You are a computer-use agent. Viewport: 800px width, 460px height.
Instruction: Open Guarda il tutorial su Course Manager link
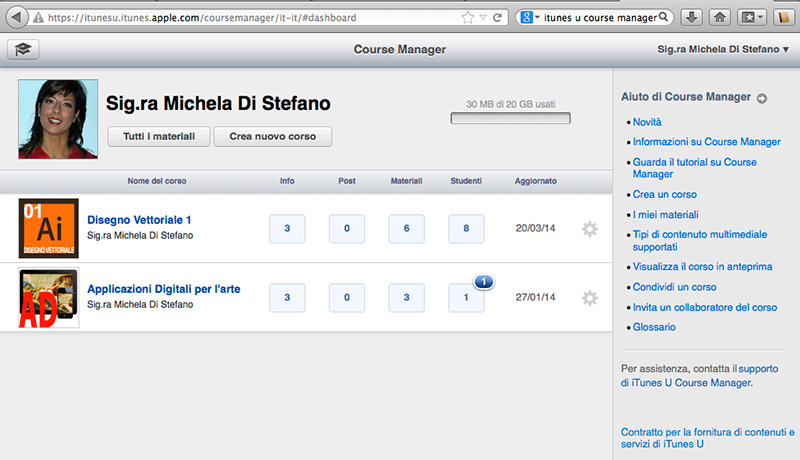click(x=694, y=168)
